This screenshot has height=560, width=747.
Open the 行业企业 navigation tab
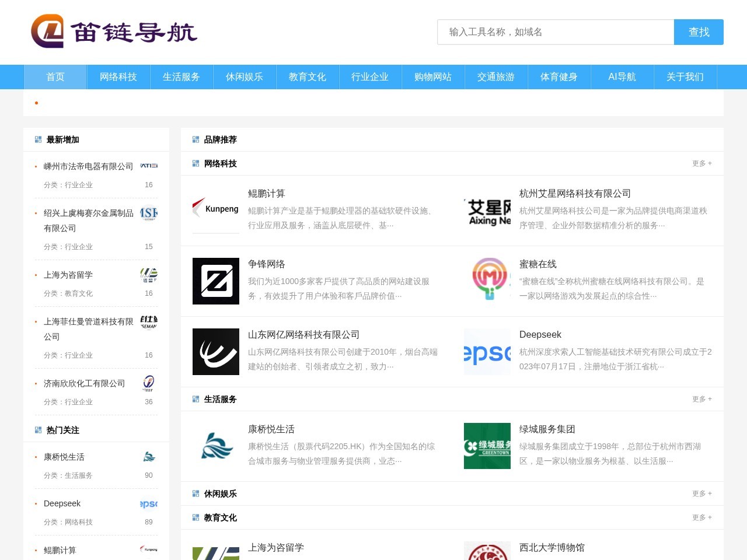tap(370, 77)
